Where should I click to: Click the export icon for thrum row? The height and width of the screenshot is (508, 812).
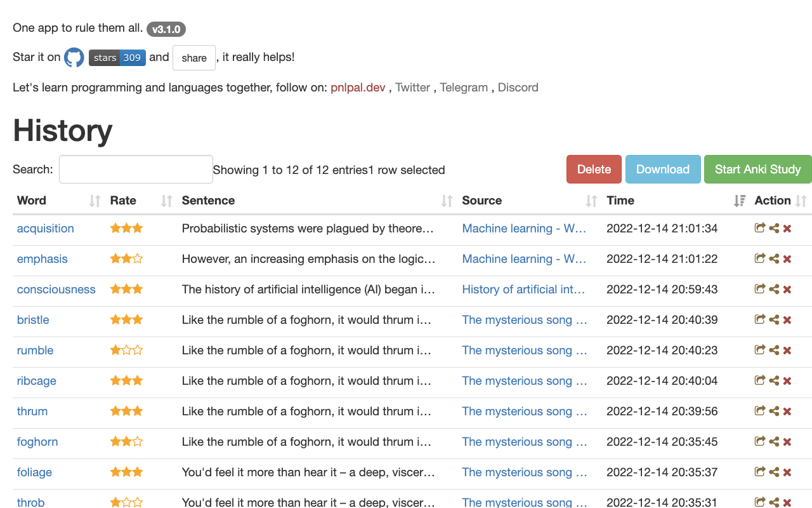coord(759,411)
